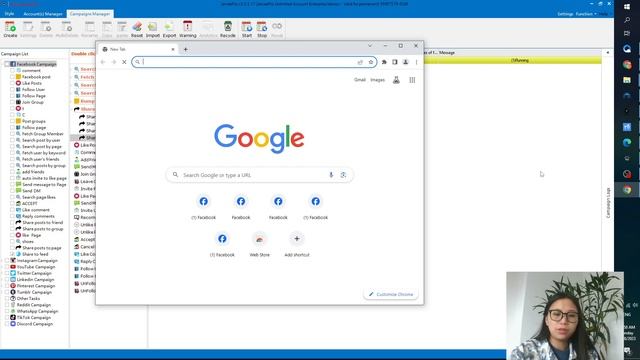Toggle checkbox for Follow User campaign
This screenshot has height=360, width=640.
click(12, 89)
